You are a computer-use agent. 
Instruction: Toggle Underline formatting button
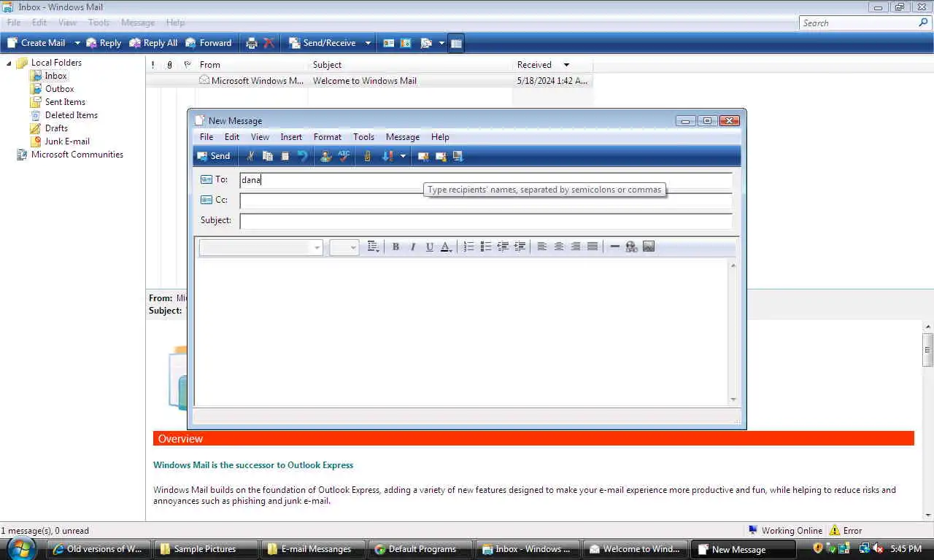click(429, 247)
